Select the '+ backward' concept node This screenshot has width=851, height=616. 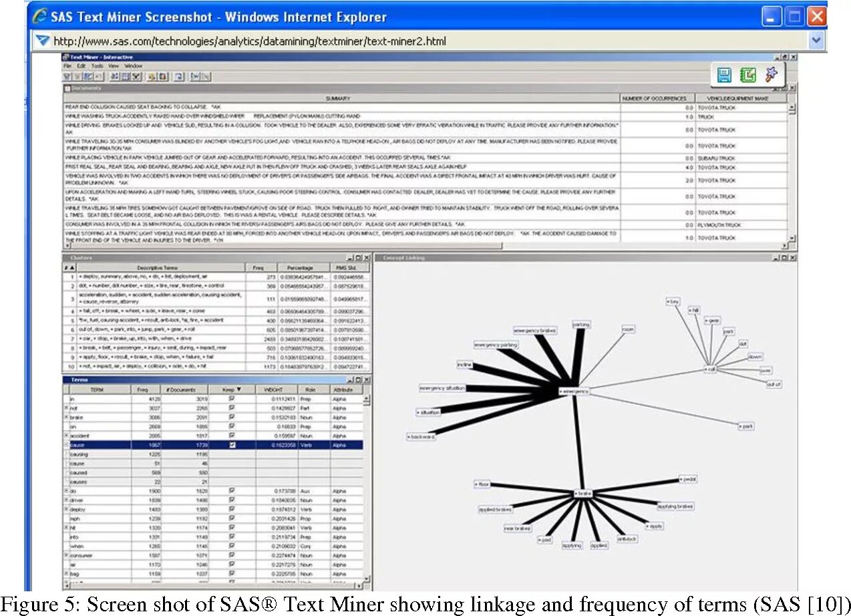421,436
